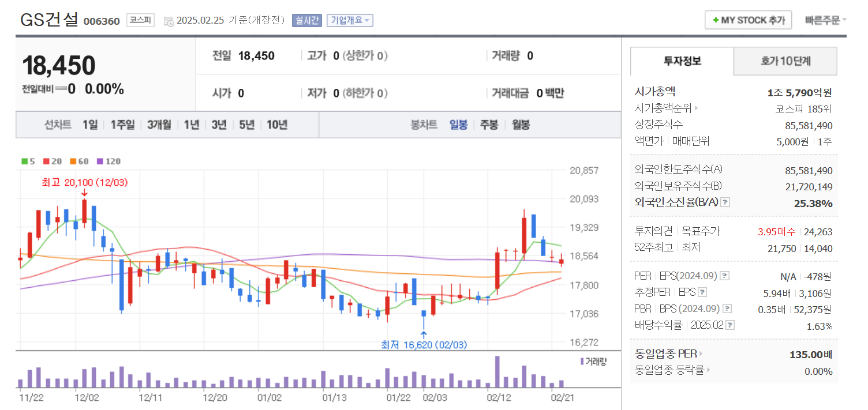
Task: Enable 실시간 real-time quote mode
Action: point(307,20)
